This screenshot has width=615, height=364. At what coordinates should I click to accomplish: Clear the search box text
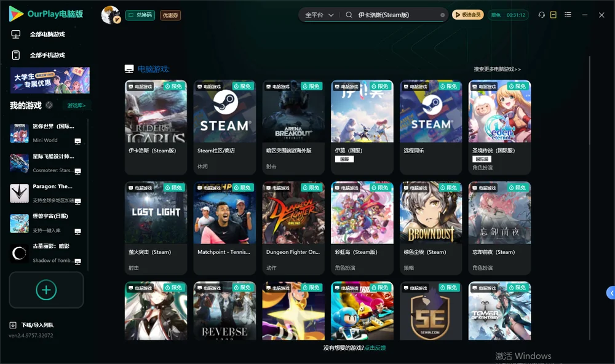[x=442, y=15]
